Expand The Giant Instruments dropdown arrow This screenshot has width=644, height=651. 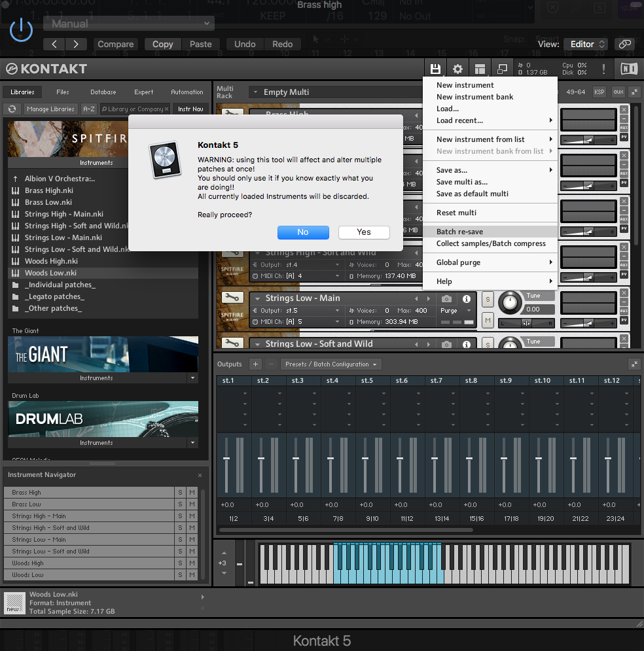click(x=192, y=378)
